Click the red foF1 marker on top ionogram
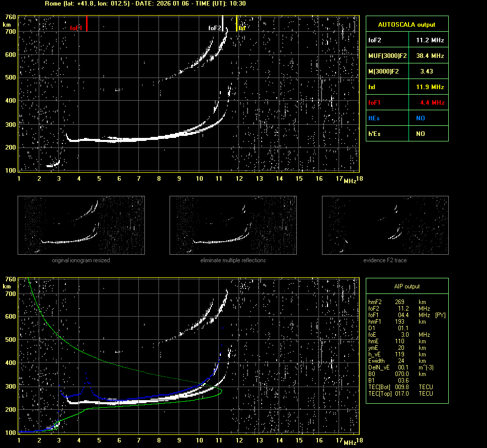 click(87, 24)
